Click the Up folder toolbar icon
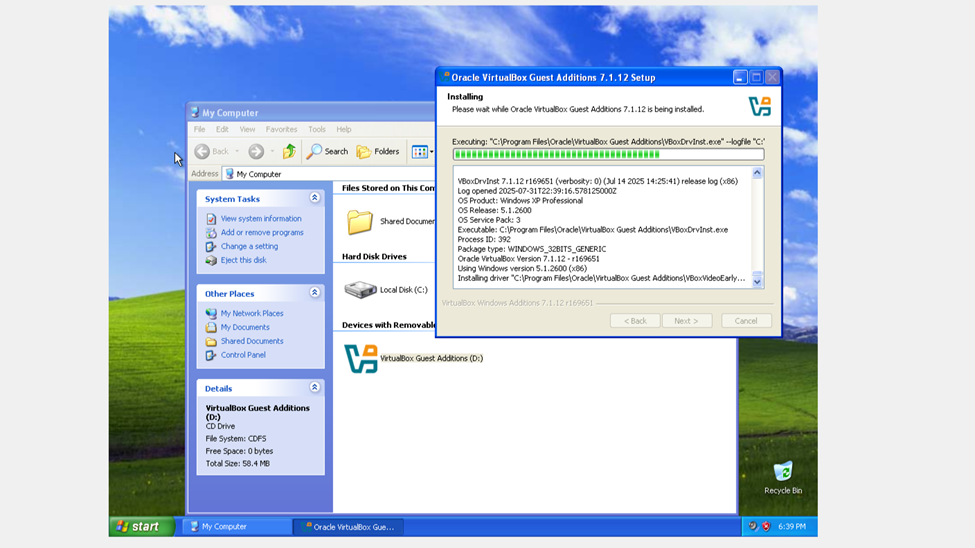The height and width of the screenshot is (548, 975). click(289, 152)
